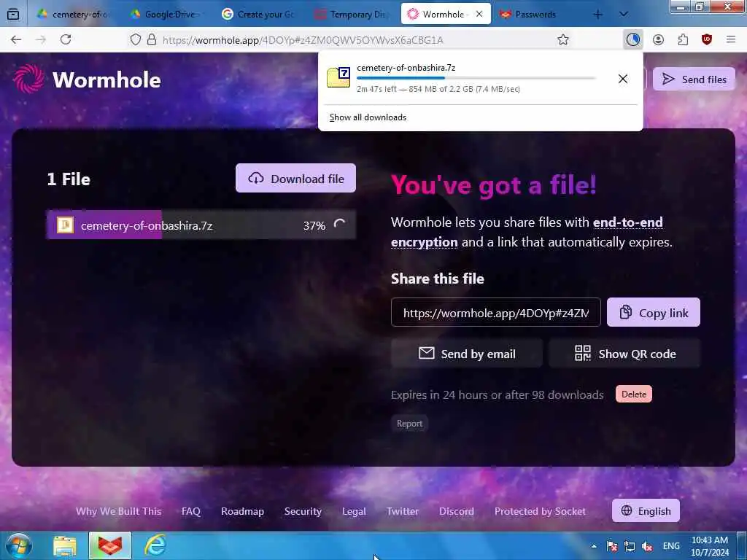Open the Firefox account icon
Viewport: 747px width, 560px height.
(x=659, y=39)
